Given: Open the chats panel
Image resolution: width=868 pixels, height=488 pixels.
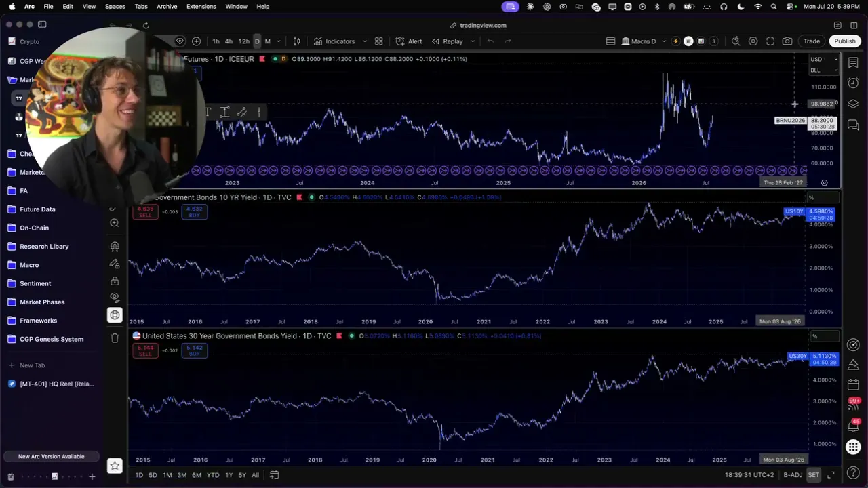Looking at the screenshot, I should [853, 125].
